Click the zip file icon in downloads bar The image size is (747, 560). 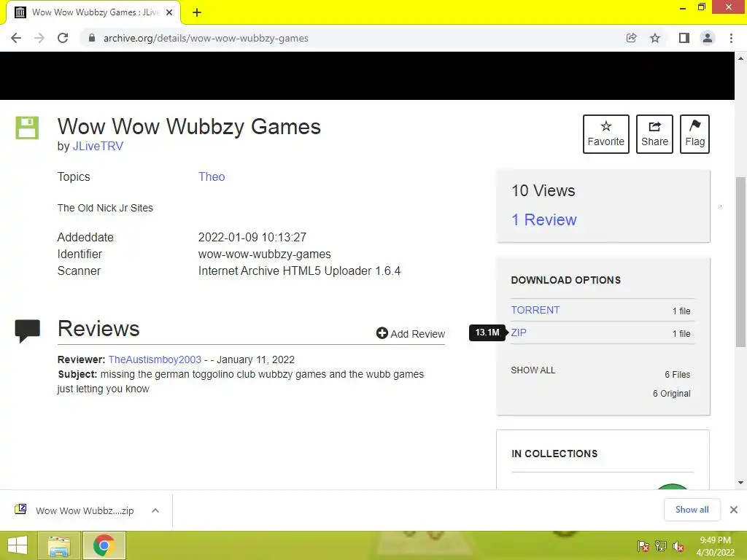click(20, 510)
